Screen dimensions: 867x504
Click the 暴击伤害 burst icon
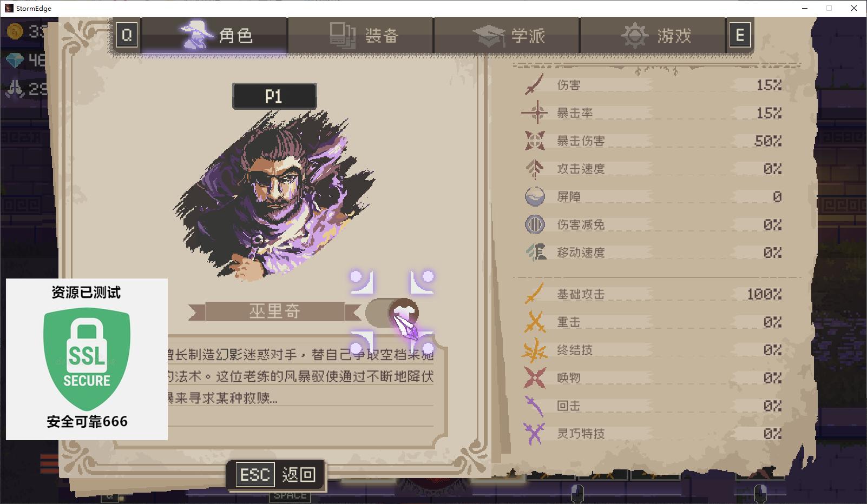[x=535, y=141]
